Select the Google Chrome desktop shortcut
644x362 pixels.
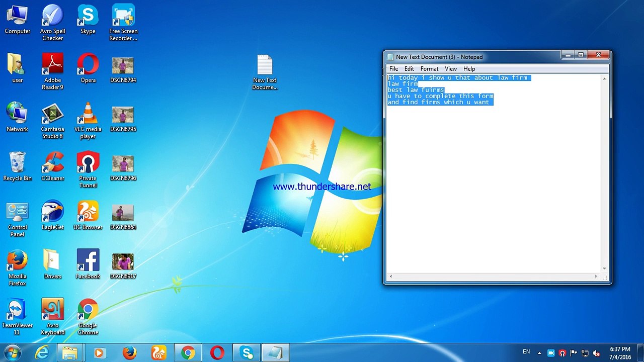(88, 318)
